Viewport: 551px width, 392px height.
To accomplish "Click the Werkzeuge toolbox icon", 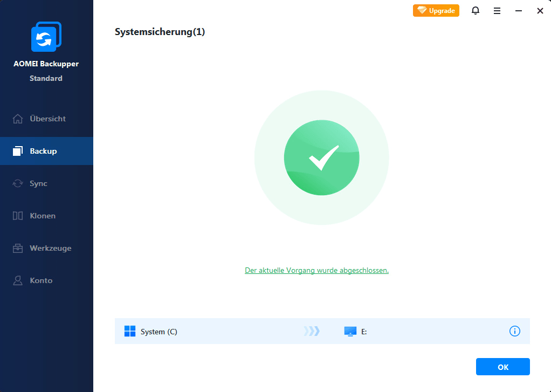I will click(18, 248).
